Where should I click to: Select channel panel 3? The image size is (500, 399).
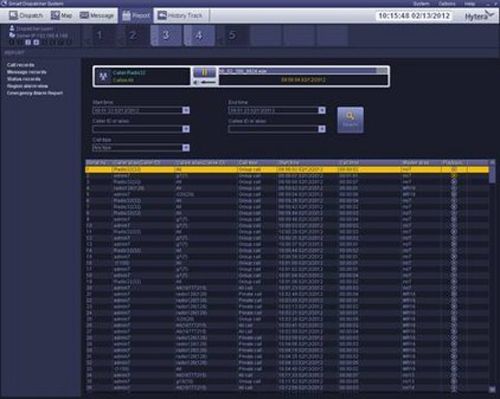[166, 35]
